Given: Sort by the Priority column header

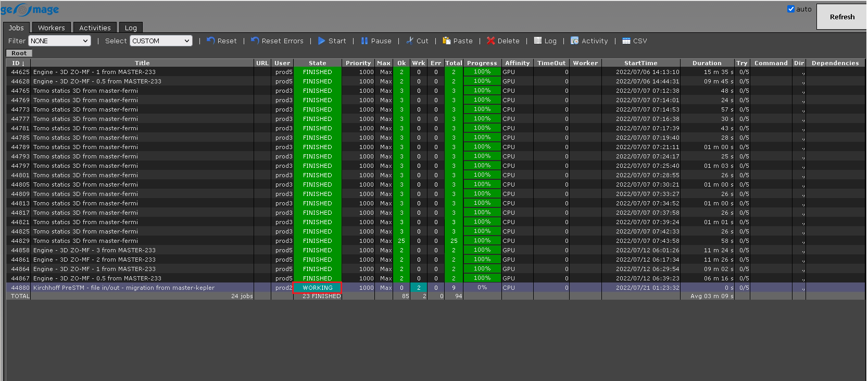Looking at the screenshot, I should (358, 63).
